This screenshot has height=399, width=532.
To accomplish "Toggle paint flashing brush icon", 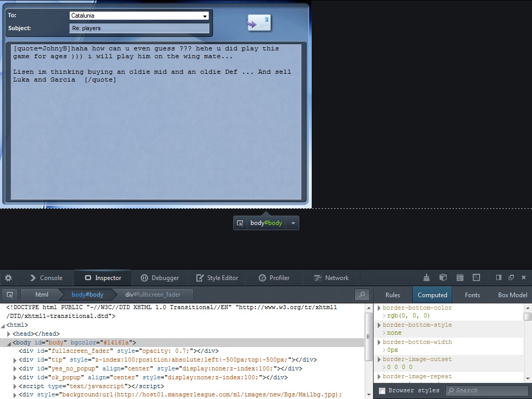I will [x=427, y=277].
